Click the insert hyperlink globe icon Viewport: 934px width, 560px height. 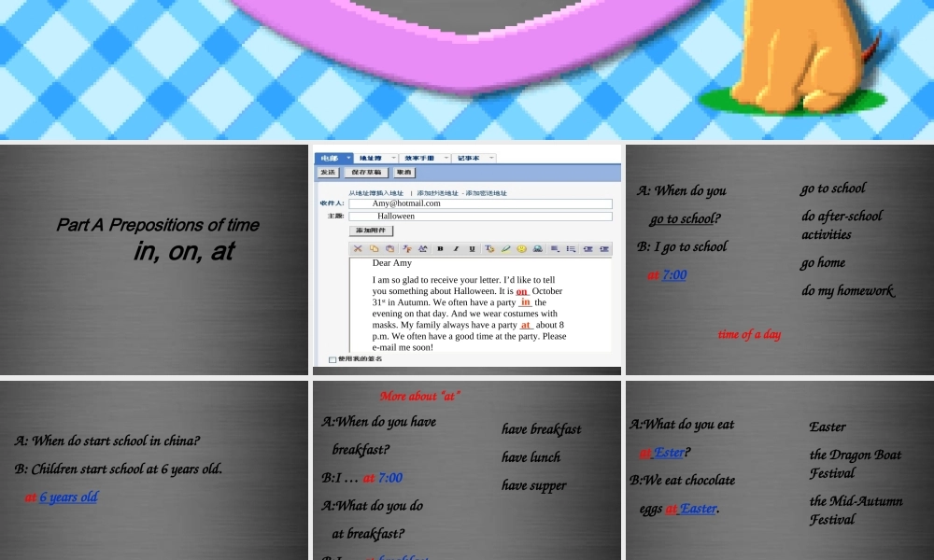[538, 248]
